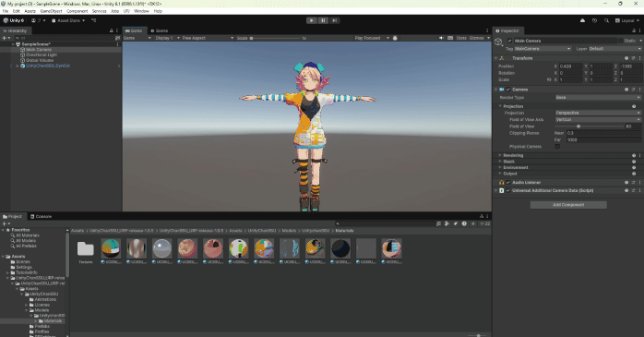Open the Window menu
This screenshot has height=337, width=644.
pos(141,11)
